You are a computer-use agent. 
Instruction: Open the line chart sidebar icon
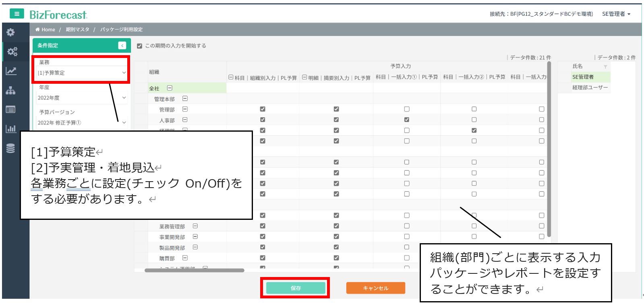(x=11, y=71)
